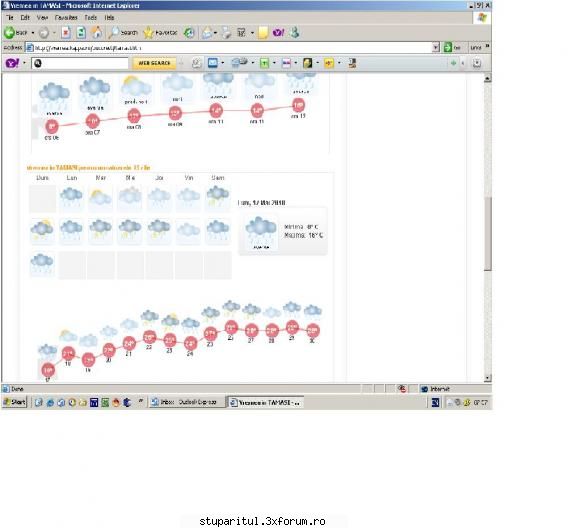Click the Print toolbar icon
The image size is (581, 528).
[226, 33]
